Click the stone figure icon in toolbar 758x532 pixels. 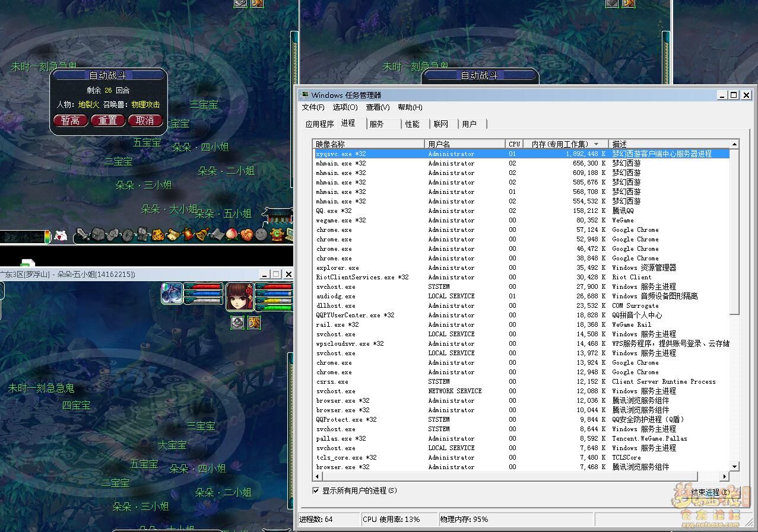[x=142, y=234]
